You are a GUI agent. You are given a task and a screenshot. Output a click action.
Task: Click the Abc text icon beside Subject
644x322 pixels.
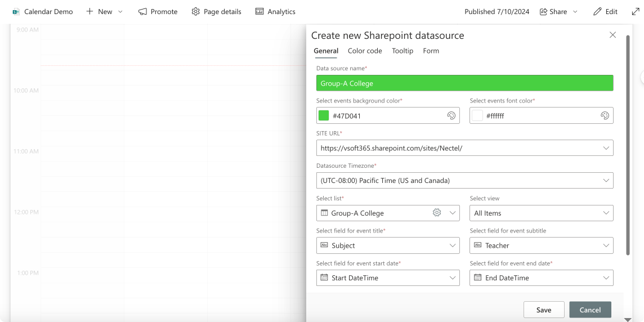324,245
